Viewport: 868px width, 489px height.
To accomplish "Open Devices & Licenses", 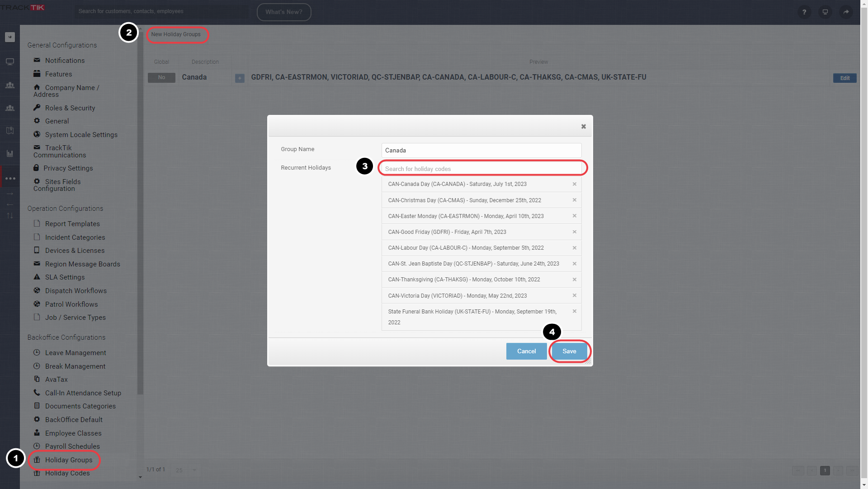I will (x=75, y=251).
